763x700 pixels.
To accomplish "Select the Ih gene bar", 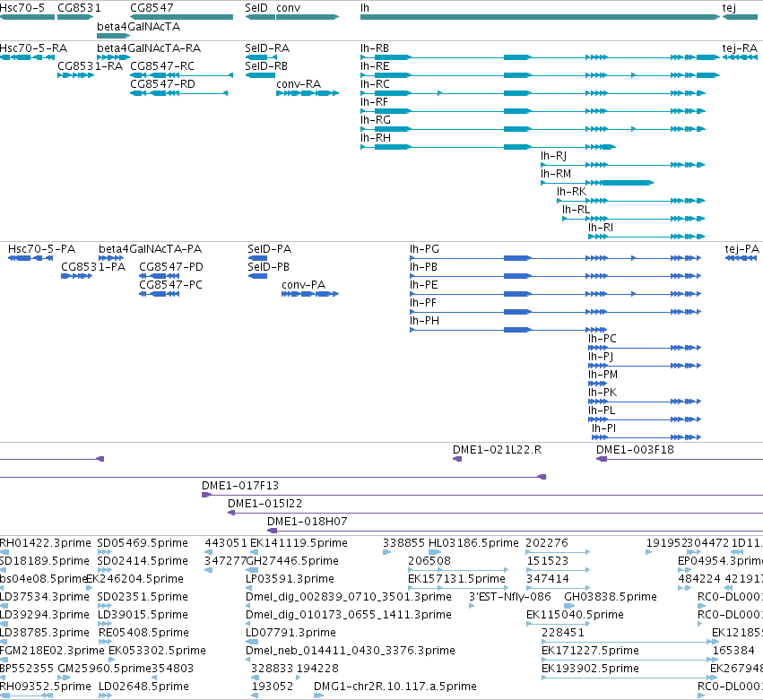I will (540, 17).
